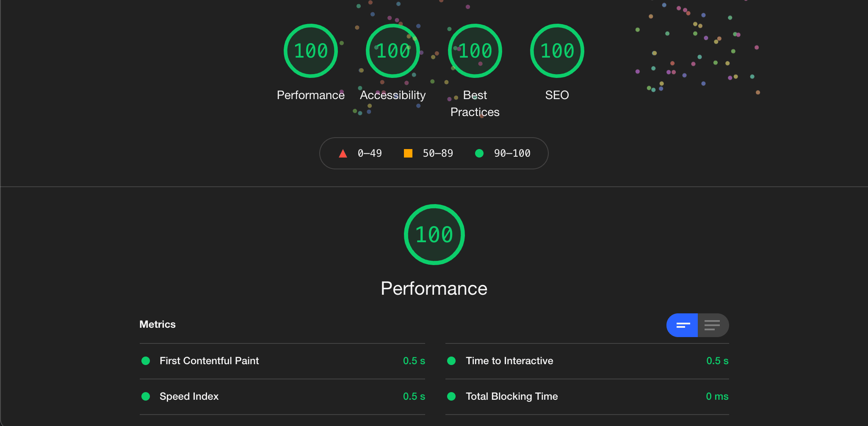This screenshot has width=868, height=426.
Task: Expand the Total Blocking Time metric row
Action: click(x=511, y=396)
